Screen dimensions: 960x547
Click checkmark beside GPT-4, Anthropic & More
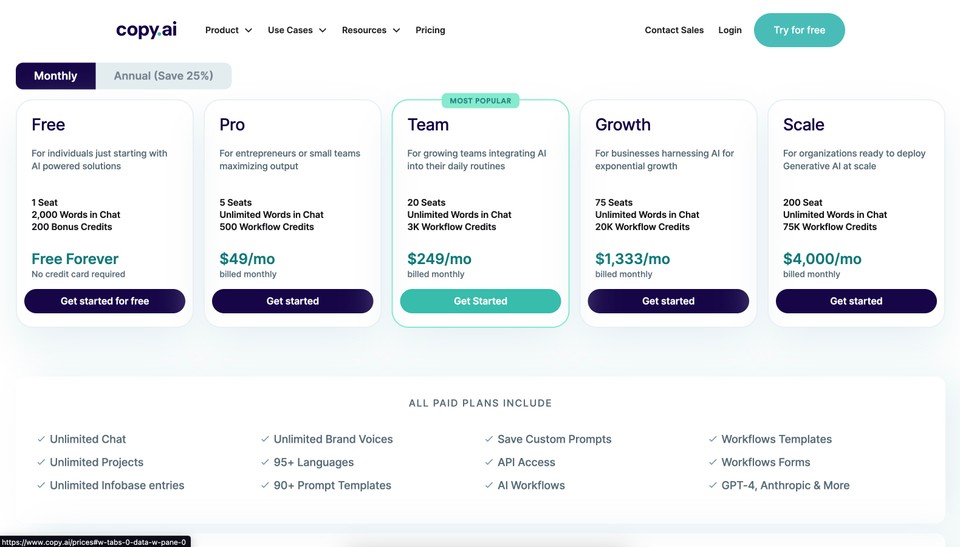[713, 485]
